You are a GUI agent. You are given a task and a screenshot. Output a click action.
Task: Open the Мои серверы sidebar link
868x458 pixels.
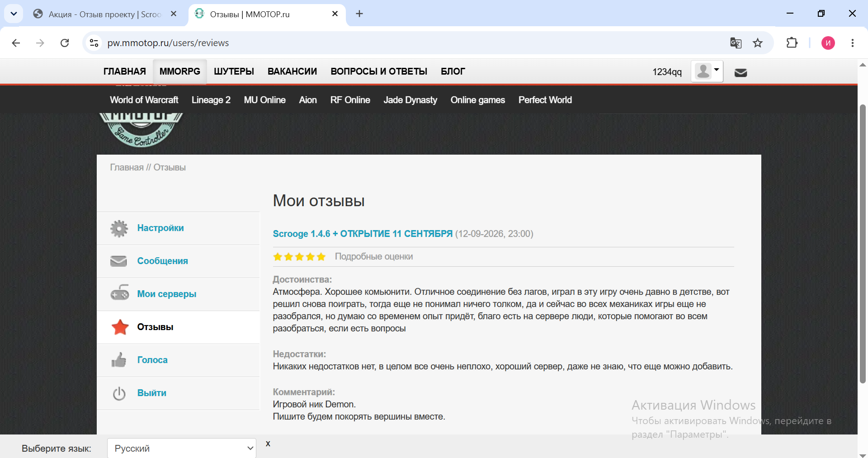(x=167, y=294)
